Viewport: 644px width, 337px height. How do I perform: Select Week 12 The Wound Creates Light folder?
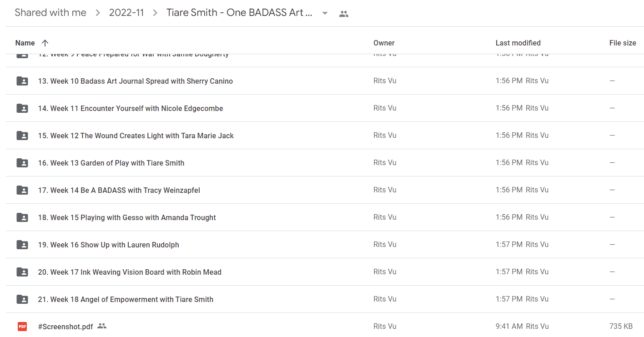click(325, 136)
